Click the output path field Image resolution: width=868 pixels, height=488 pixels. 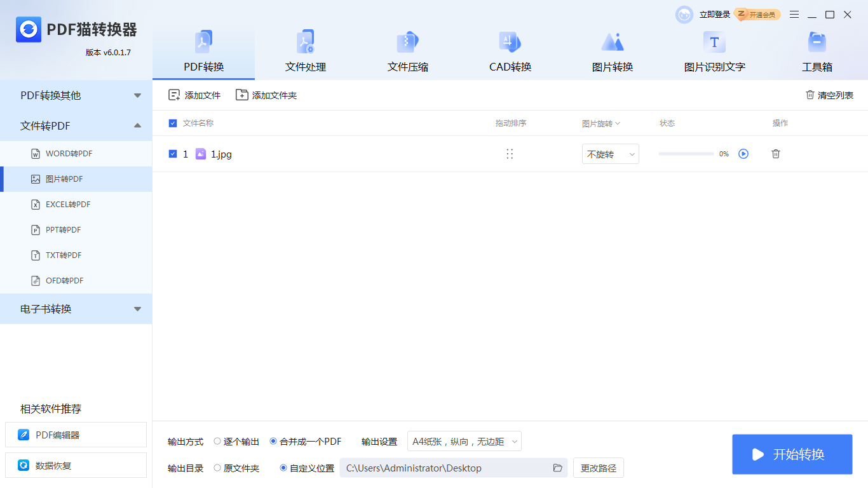coord(454,468)
